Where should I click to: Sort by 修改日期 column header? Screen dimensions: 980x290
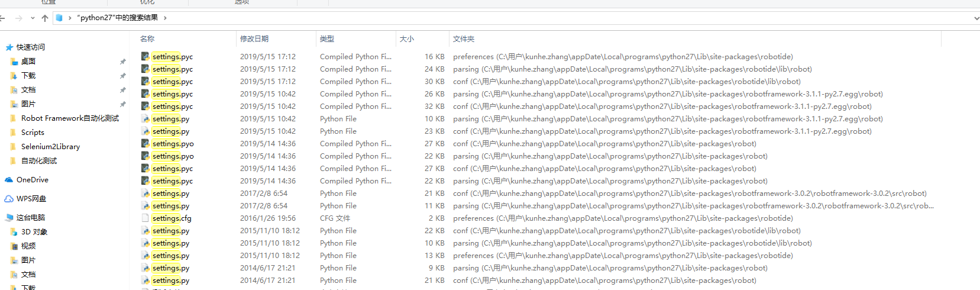254,39
